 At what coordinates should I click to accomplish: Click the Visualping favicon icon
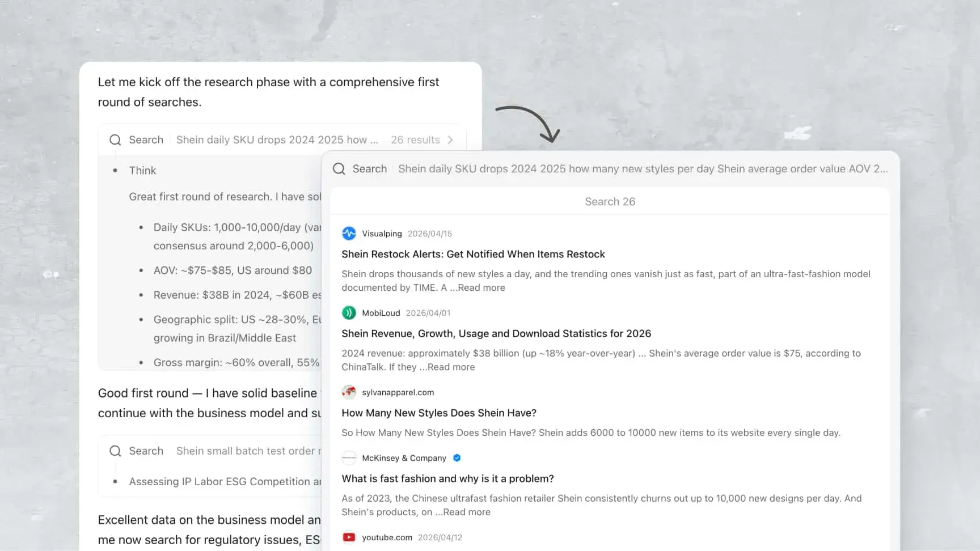(349, 234)
